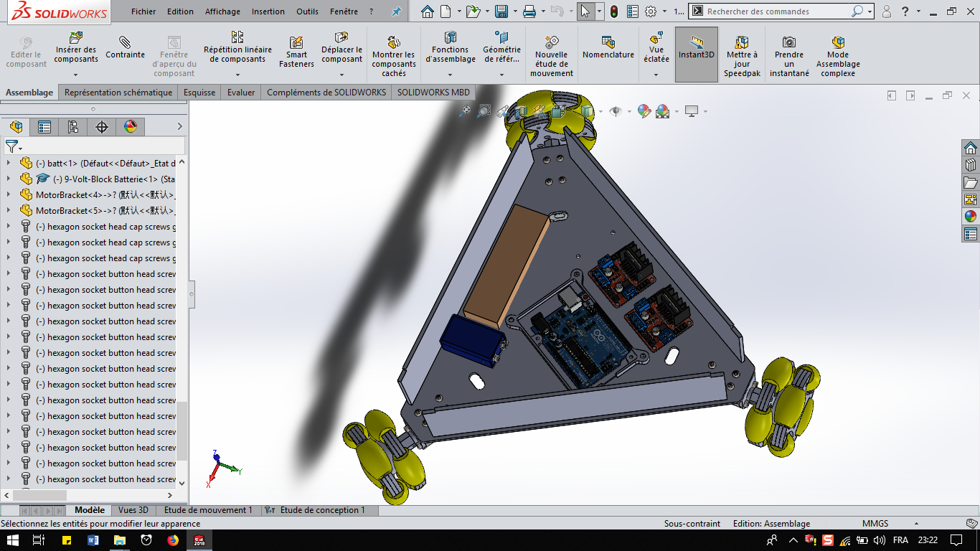
Task: Click the Vue éclatée tool
Action: click(656, 47)
